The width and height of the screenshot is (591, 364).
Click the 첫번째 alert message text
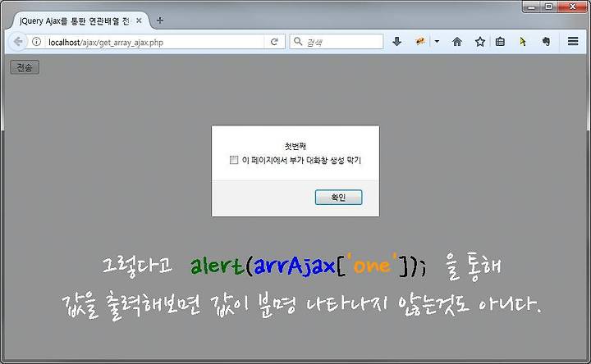[295, 146]
